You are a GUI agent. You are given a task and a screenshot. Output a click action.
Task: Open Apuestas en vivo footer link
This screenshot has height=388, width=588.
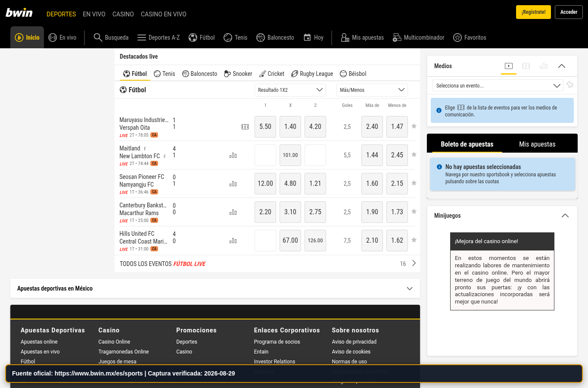coord(40,352)
